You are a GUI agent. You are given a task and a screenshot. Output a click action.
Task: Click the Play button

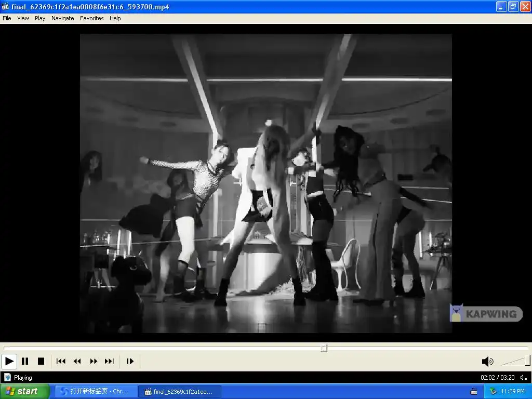[x=9, y=362]
